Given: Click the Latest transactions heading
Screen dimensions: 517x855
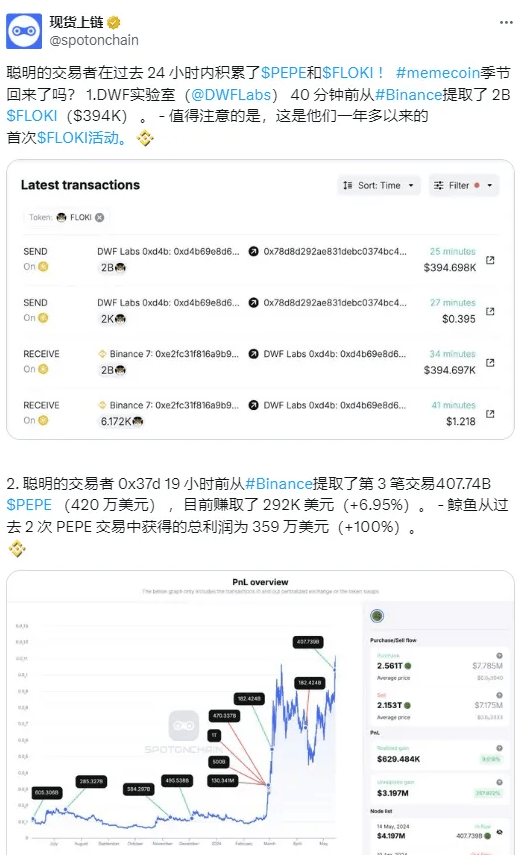Looking at the screenshot, I should tap(80, 185).
